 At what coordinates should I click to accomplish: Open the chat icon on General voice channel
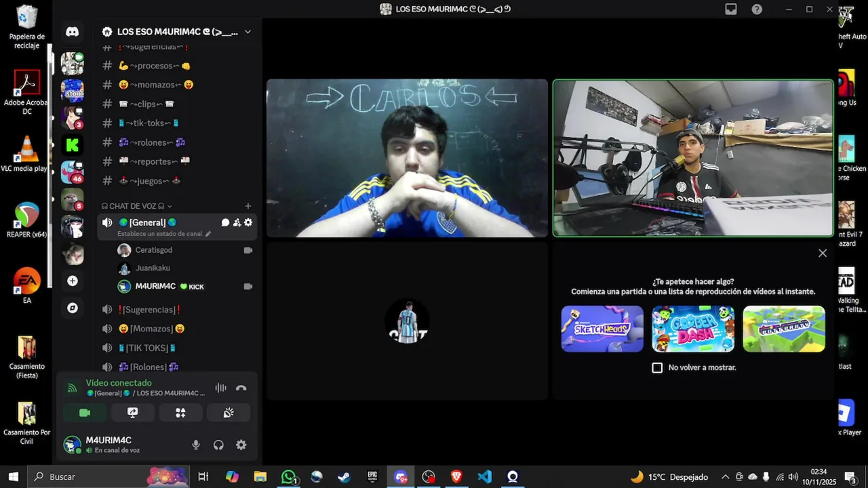pos(225,222)
